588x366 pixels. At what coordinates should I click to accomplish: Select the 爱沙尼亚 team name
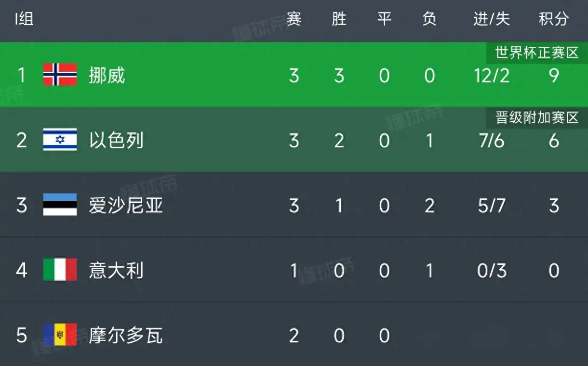(x=126, y=206)
